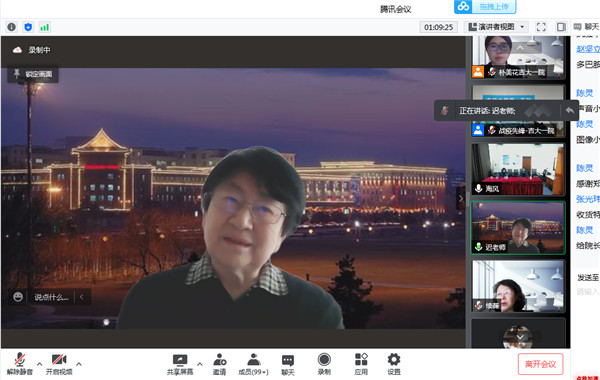
Task: Expand audio options arrow next to mute
Action: [x=39, y=364]
